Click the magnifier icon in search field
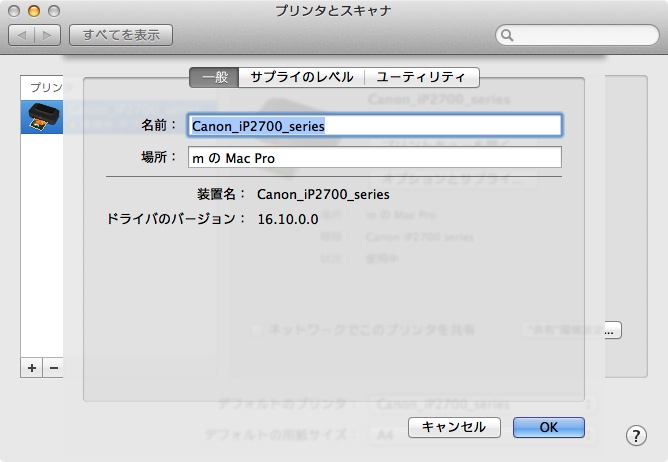Image resolution: width=668 pixels, height=462 pixels. (x=508, y=36)
